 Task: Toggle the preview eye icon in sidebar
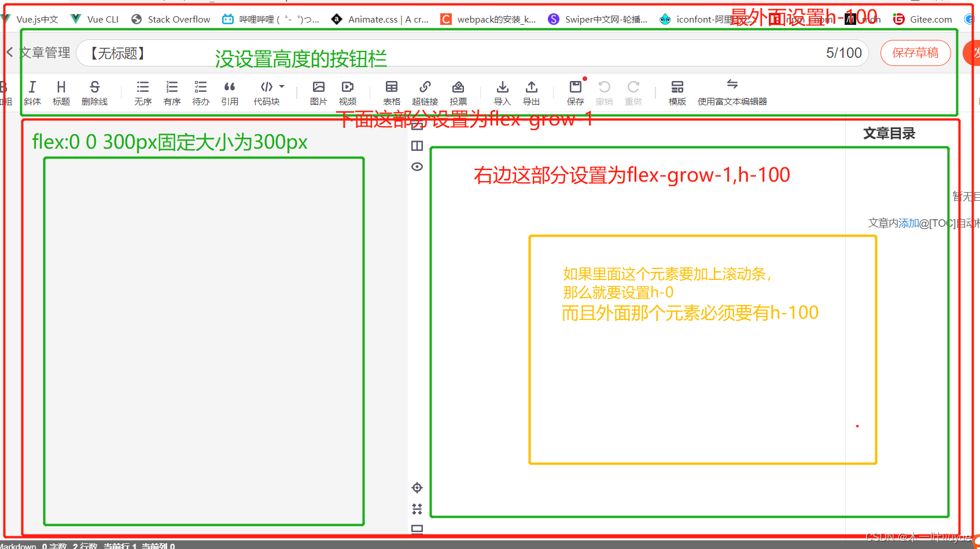pos(417,166)
